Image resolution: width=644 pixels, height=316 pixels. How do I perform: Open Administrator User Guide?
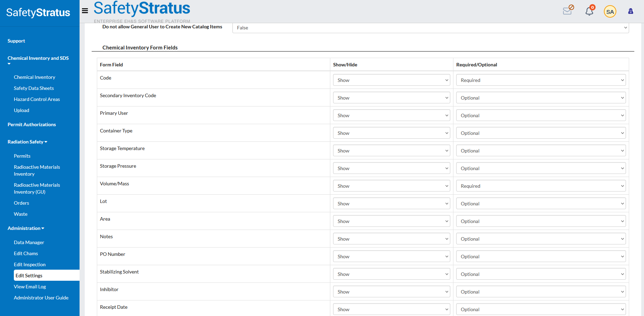pyautogui.click(x=41, y=298)
